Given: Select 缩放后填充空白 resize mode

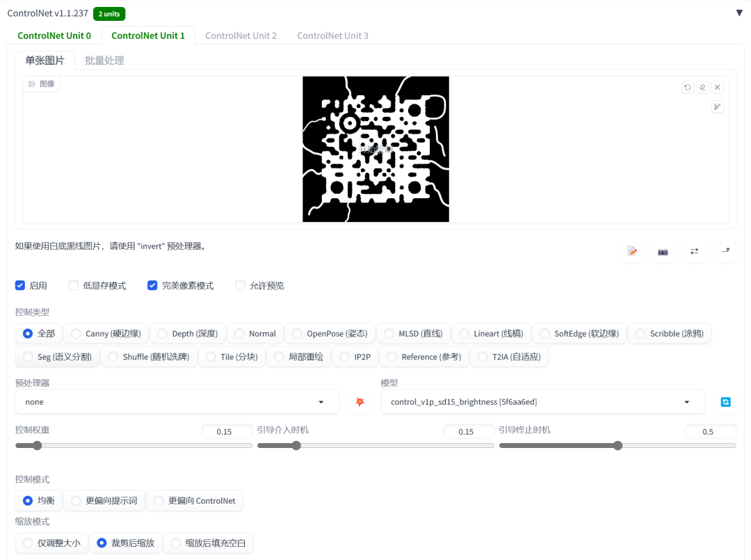Looking at the screenshot, I should click(208, 543).
